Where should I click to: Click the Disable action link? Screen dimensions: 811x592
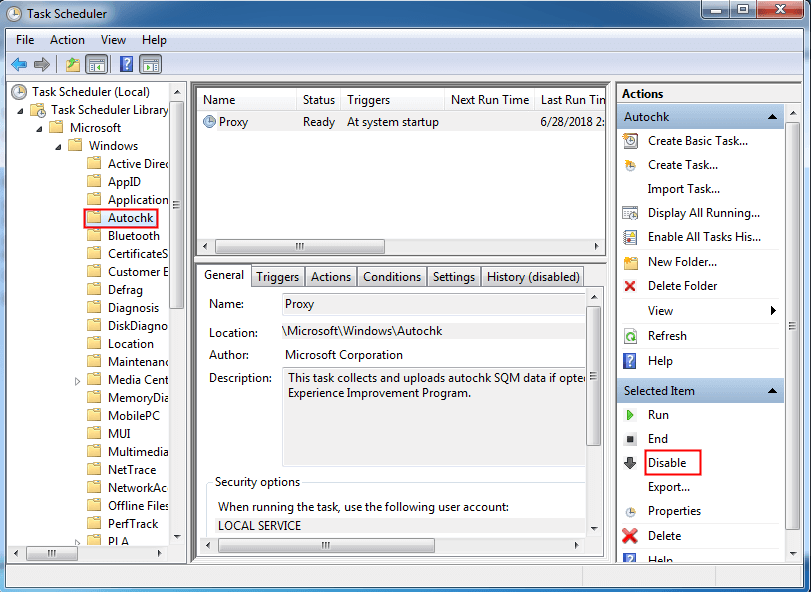tap(667, 463)
